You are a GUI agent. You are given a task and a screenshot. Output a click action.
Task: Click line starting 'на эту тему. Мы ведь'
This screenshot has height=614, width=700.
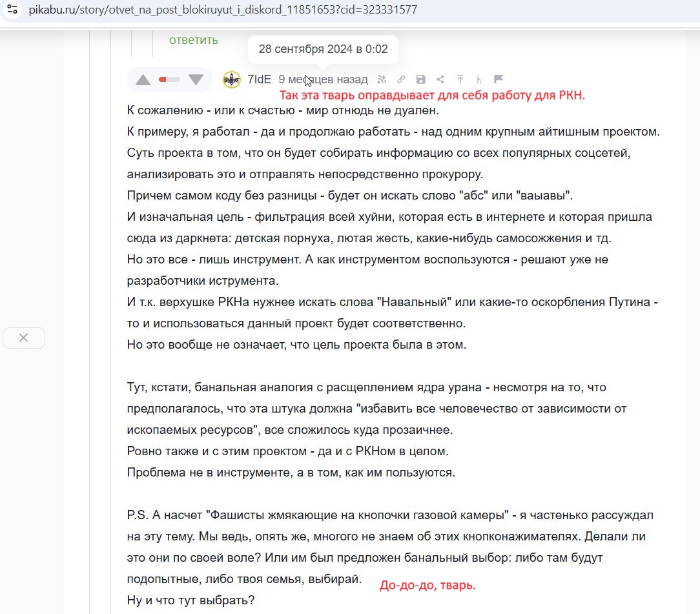pyautogui.click(x=386, y=537)
